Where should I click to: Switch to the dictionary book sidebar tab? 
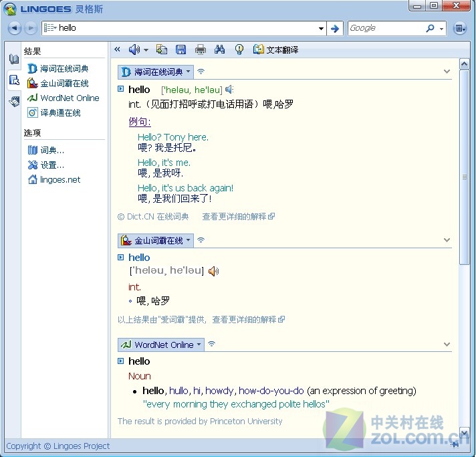(x=13, y=59)
